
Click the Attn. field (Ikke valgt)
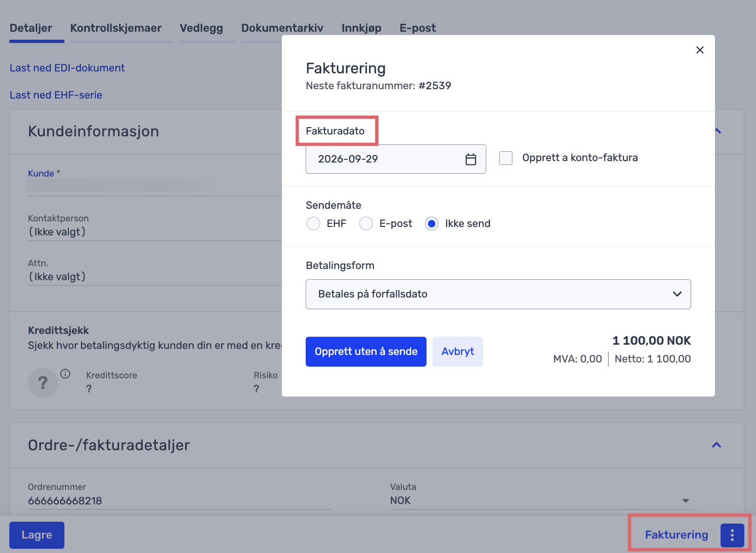pyautogui.click(x=155, y=276)
